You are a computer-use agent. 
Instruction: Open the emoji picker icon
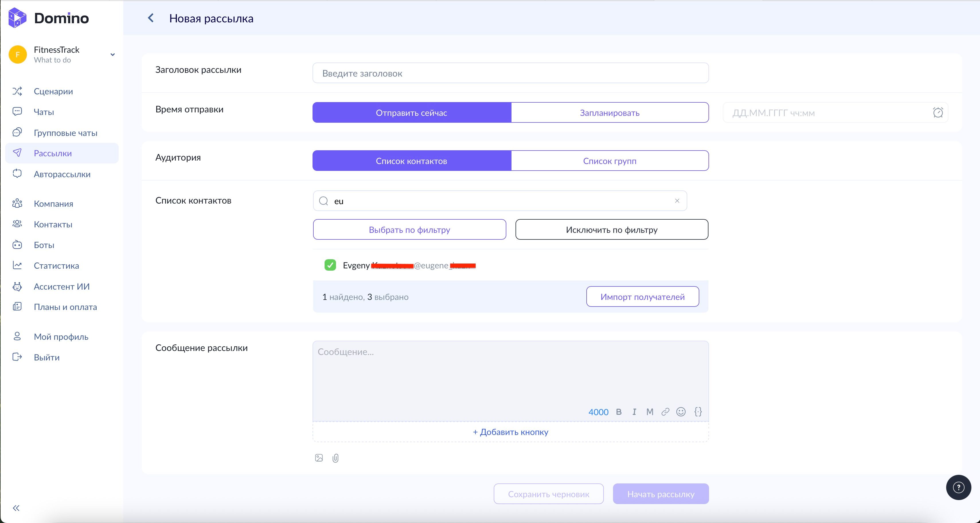coord(681,411)
